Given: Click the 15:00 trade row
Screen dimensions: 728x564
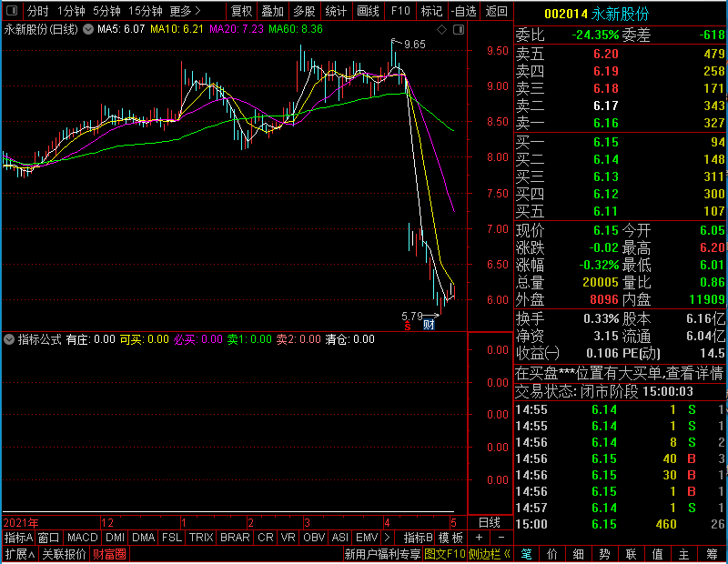Looking at the screenshot, I should coord(621,525).
